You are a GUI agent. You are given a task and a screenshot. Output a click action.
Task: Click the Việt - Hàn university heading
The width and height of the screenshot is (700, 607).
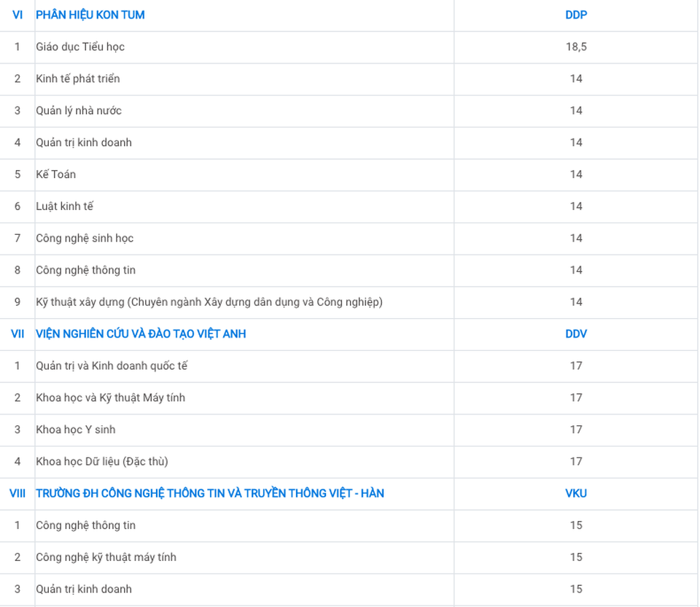click(210, 493)
